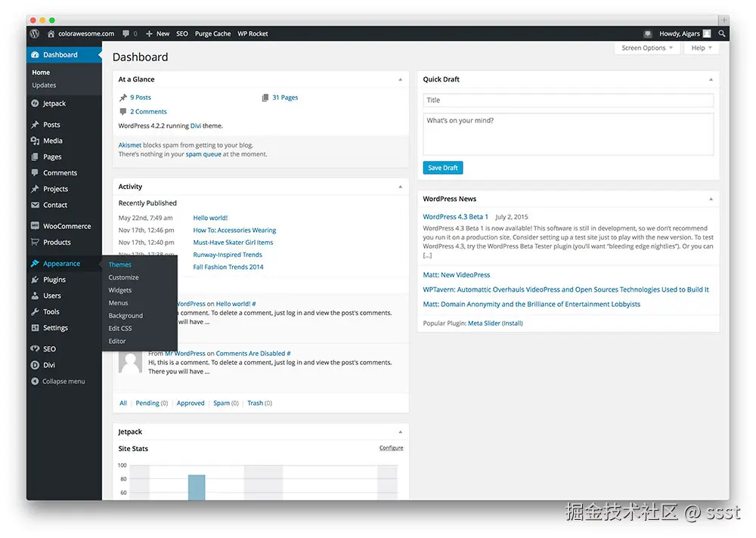756x538 pixels.
Task: Select Editor in Appearance submenu
Action: pos(117,341)
